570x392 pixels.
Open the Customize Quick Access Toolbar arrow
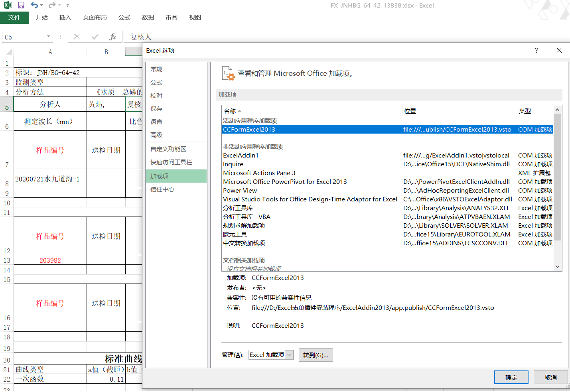click(67, 6)
